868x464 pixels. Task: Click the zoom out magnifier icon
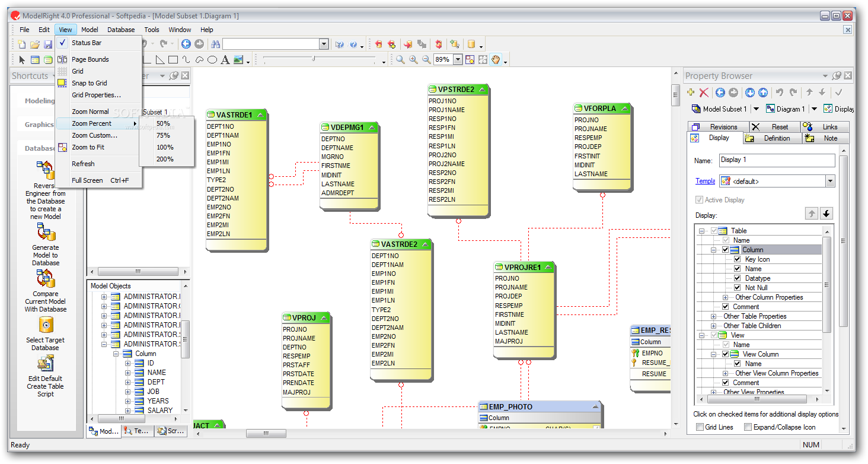pyautogui.click(x=426, y=60)
